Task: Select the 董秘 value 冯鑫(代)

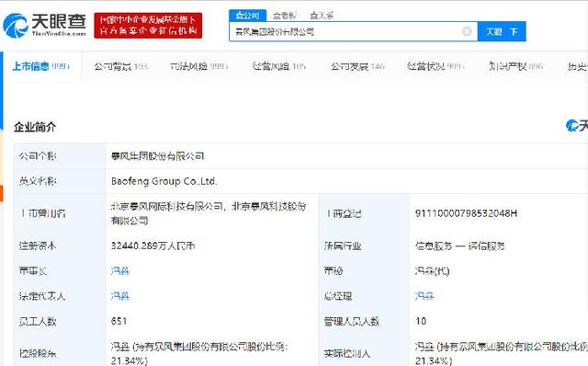Action: click(432, 270)
